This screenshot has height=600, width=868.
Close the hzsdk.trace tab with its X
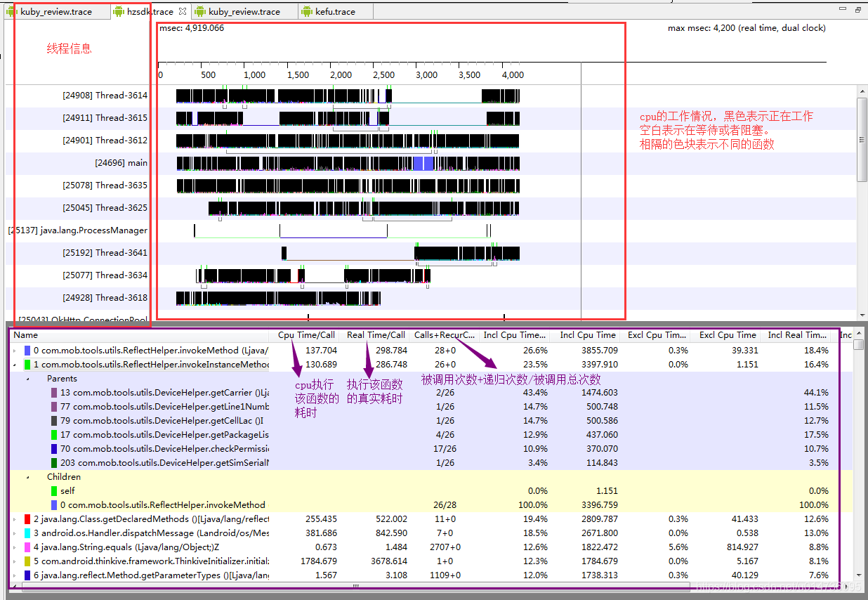point(183,11)
